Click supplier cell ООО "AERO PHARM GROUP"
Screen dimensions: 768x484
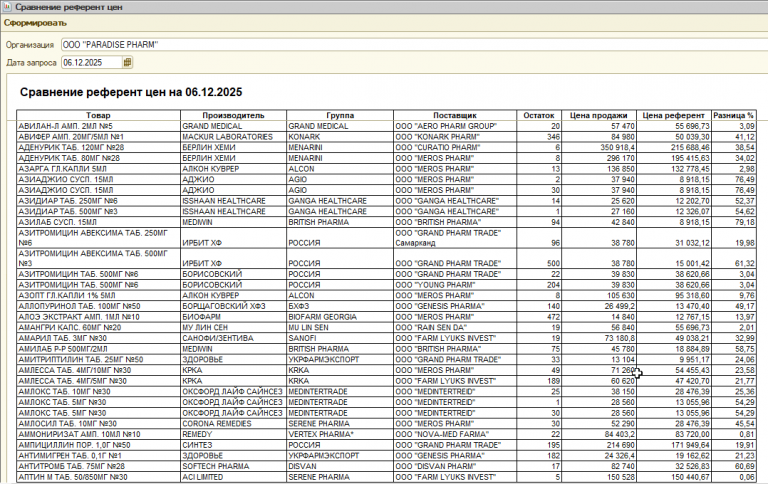coord(455,126)
